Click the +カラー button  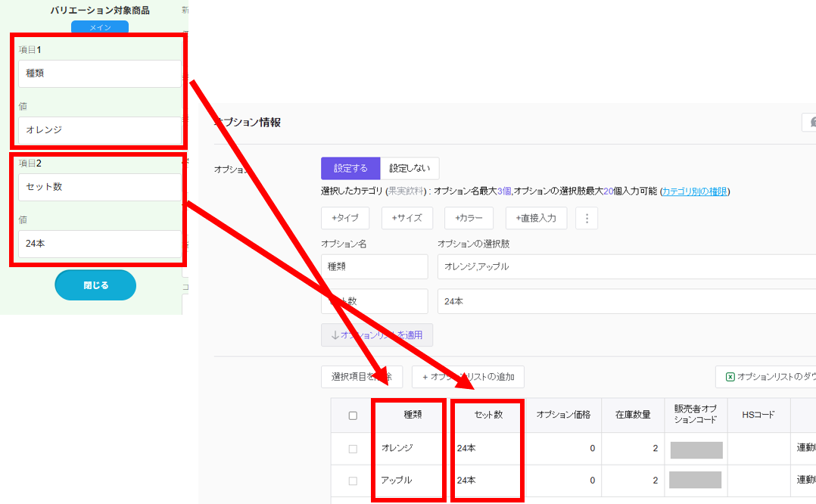[x=469, y=218]
